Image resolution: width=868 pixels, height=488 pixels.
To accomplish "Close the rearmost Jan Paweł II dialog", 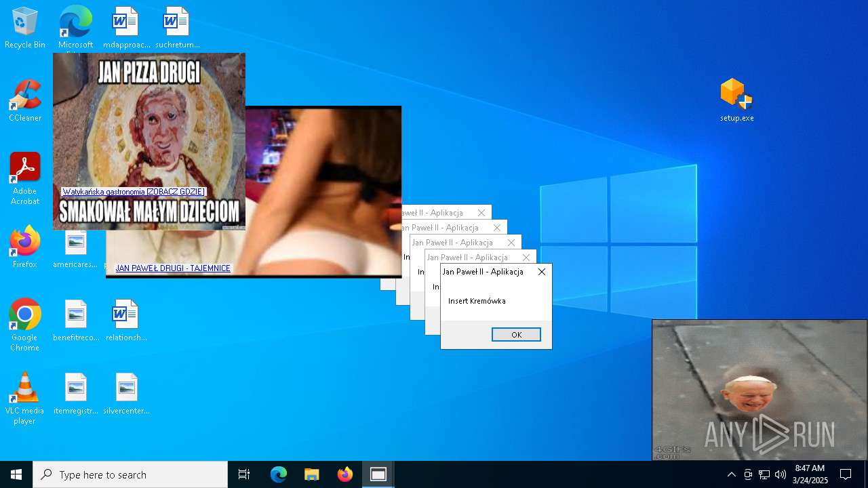I will pyautogui.click(x=481, y=213).
